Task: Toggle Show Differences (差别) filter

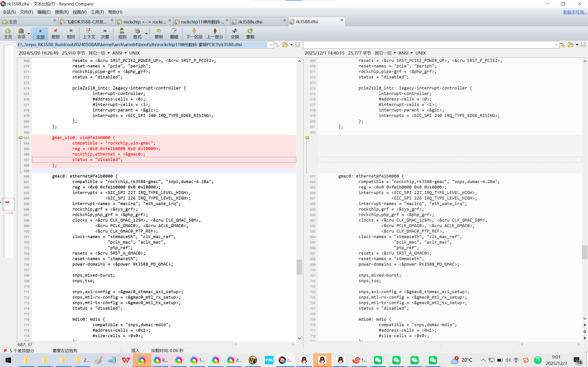Action: point(55,33)
